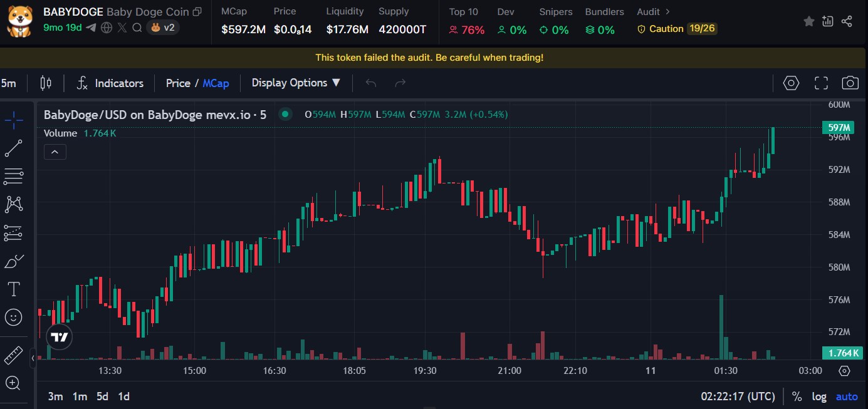
Task: Open the Fibonacci and Gann tools
Action: point(13,177)
